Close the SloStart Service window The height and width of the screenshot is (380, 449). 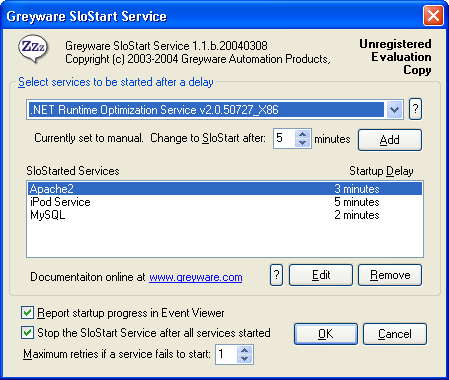pos(433,16)
